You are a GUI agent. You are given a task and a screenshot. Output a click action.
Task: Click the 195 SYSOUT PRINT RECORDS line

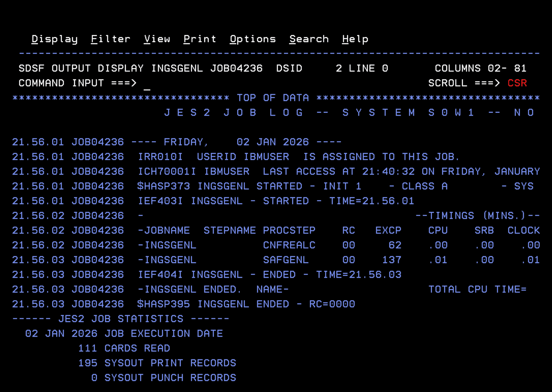point(157,363)
